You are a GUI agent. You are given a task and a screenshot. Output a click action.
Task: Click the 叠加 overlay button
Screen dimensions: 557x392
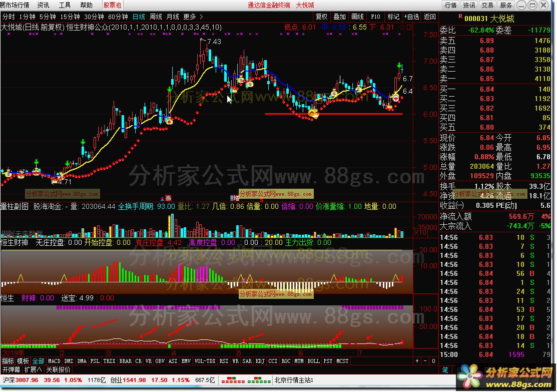pyautogui.click(x=340, y=17)
